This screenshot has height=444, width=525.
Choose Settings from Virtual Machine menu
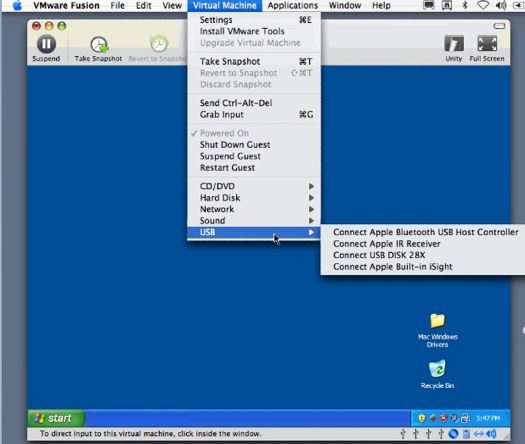254,20
